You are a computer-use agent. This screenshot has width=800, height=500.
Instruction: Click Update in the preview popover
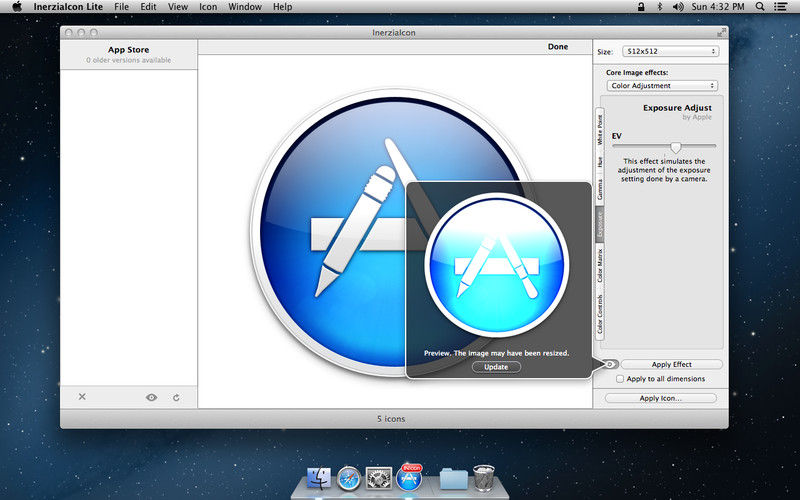[496, 367]
